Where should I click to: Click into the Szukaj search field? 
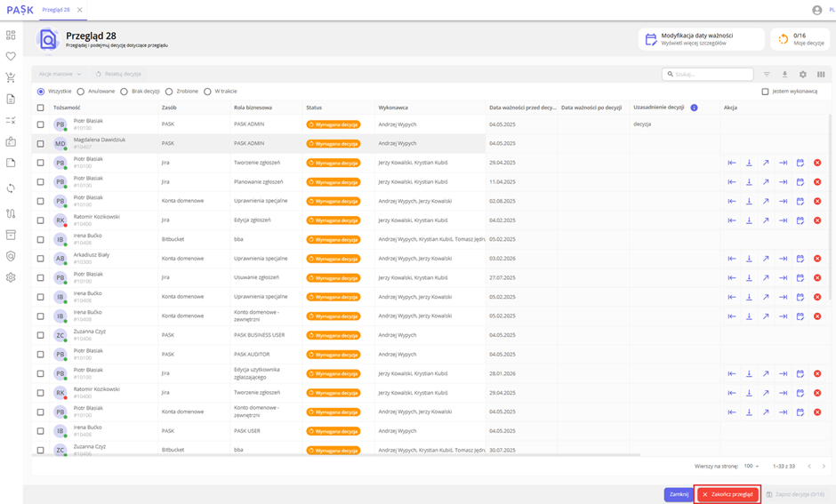point(711,75)
